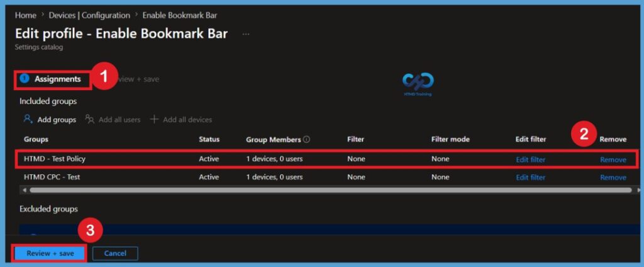Click Add all users
644x267 pixels.
point(113,120)
